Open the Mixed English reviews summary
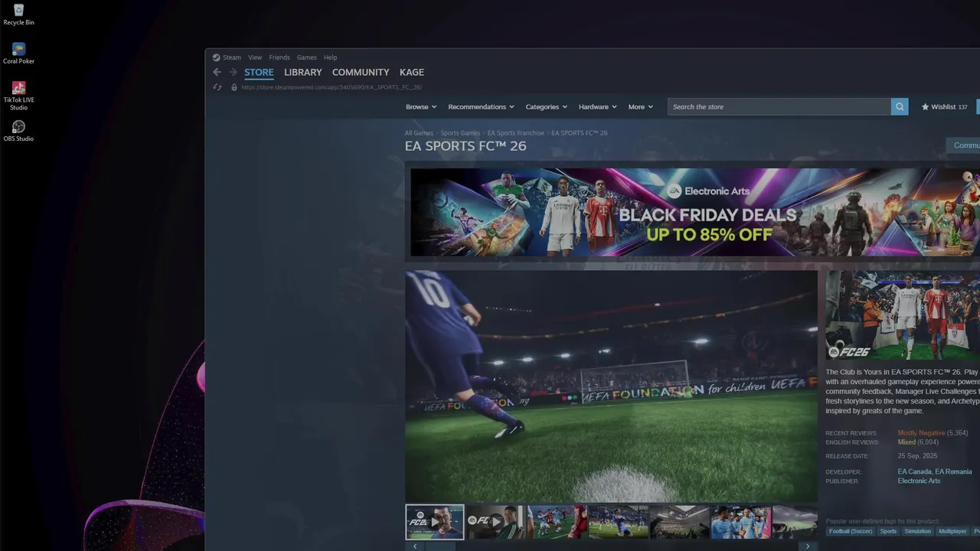Image resolution: width=980 pixels, height=551 pixels. tap(906, 442)
